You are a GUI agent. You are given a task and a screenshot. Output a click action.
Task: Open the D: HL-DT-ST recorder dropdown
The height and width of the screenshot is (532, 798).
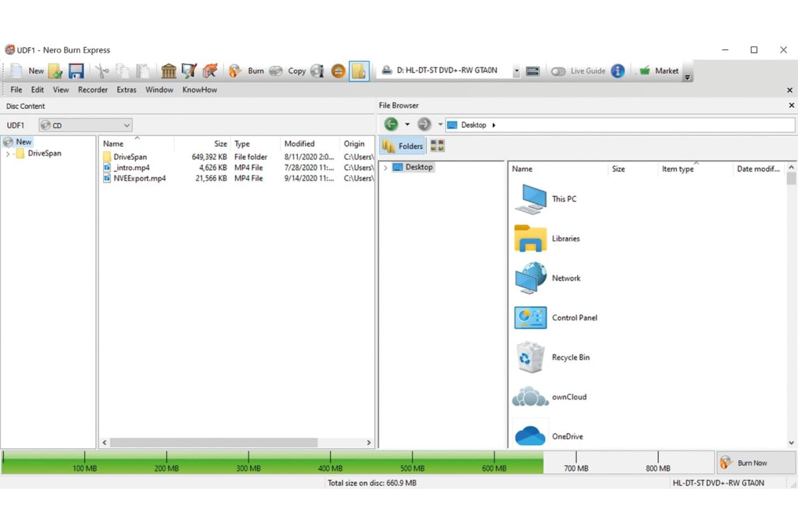coord(516,70)
